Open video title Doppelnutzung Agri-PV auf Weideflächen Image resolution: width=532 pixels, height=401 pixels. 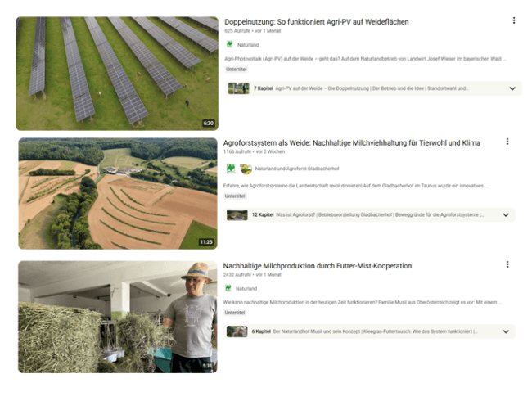(316, 22)
